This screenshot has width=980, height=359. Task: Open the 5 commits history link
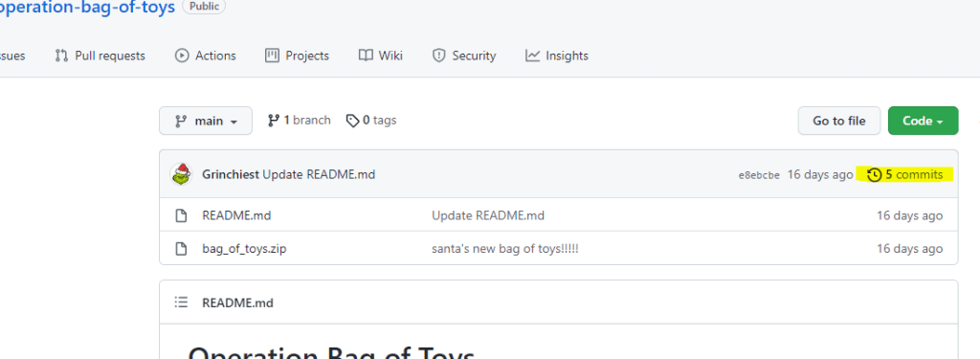coord(905,174)
